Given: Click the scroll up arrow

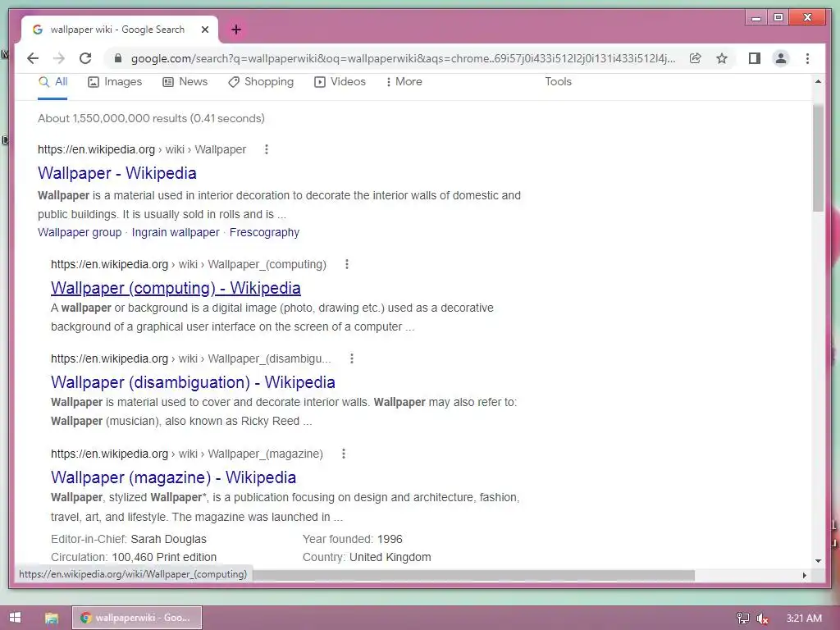Looking at the screenshot, I should [818, 81].
